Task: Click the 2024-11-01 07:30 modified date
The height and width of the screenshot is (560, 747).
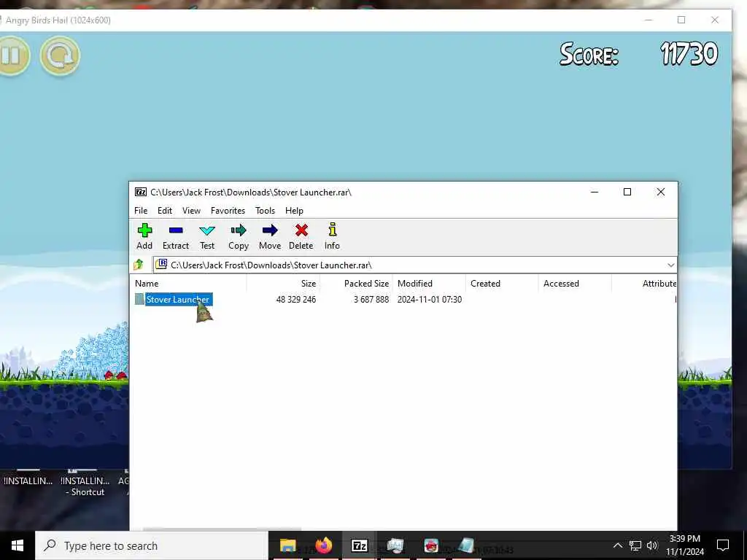Action: click(x=429, y=300)
